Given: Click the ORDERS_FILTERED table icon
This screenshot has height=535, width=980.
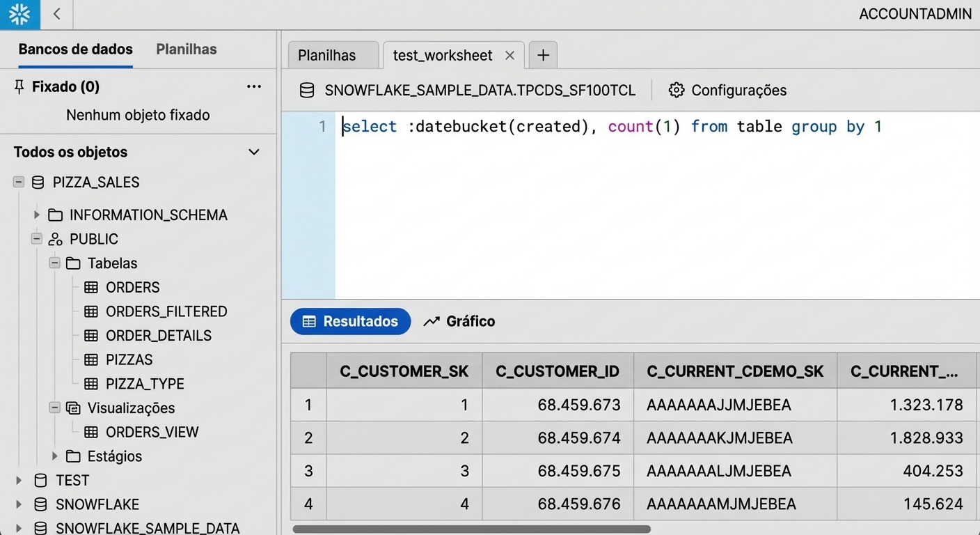Looking at the screenshot, I should click(91, 311).
